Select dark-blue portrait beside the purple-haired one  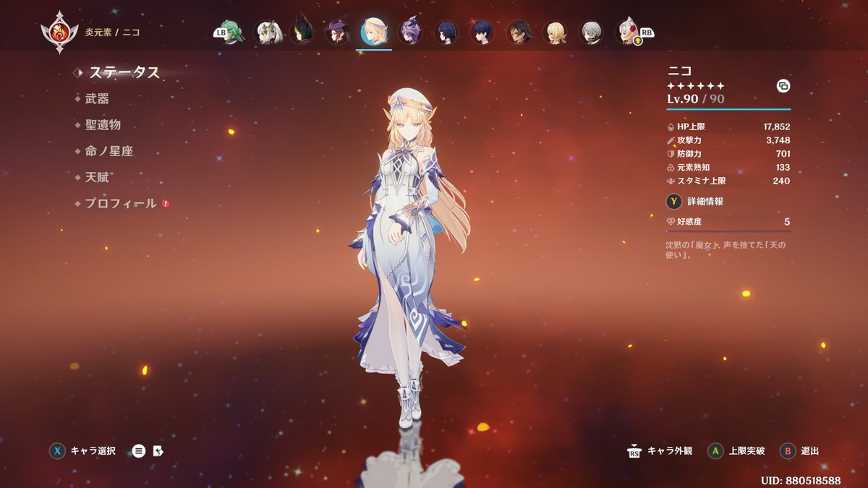coord(446,33)
